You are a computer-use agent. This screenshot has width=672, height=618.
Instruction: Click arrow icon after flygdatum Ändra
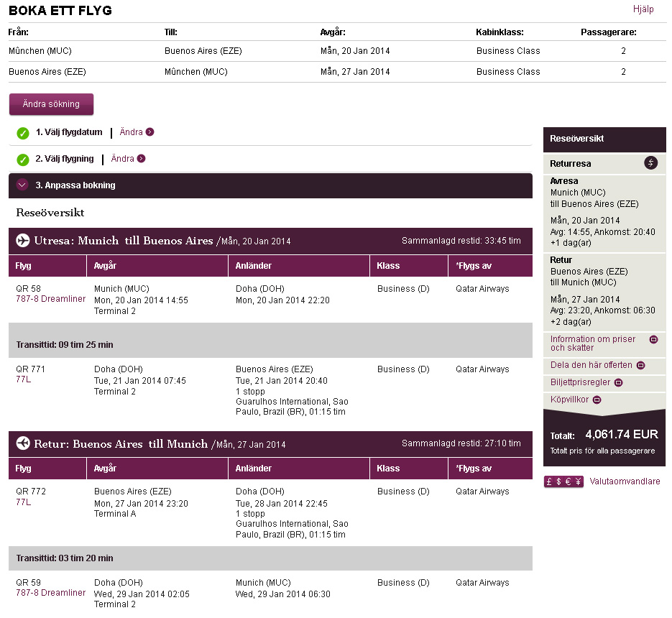click(x=149, y=132)
